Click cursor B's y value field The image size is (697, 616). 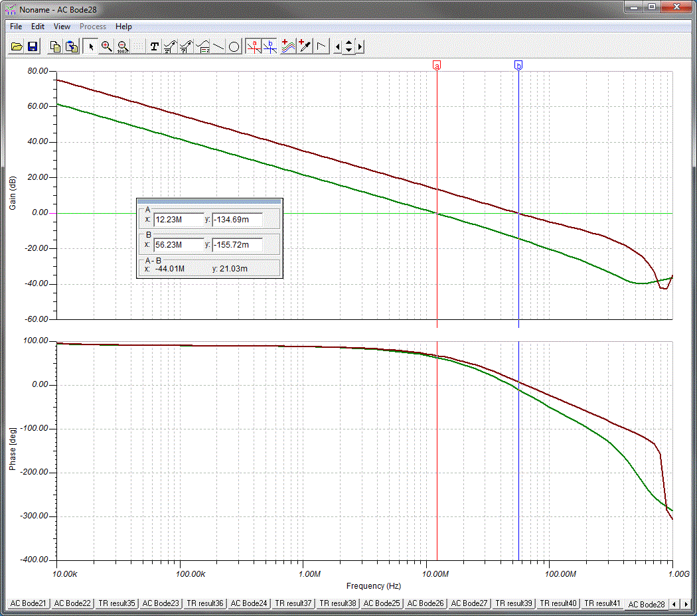(x=237, y=245)
